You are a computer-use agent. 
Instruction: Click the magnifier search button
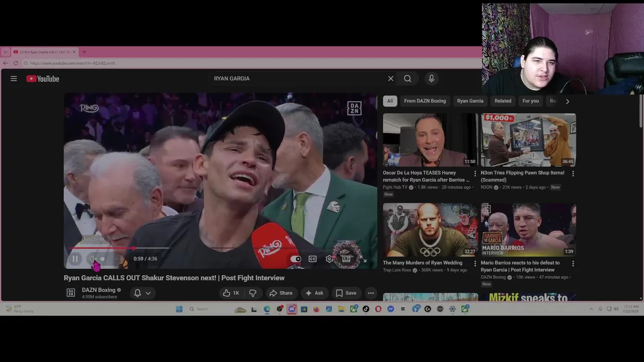point(408,78)
